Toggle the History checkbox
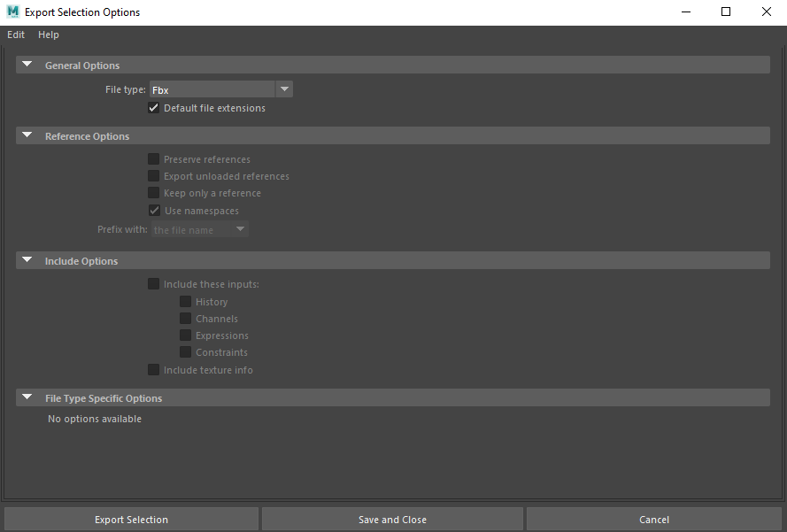Screen dimensions: 787x532 coord(185,301)
